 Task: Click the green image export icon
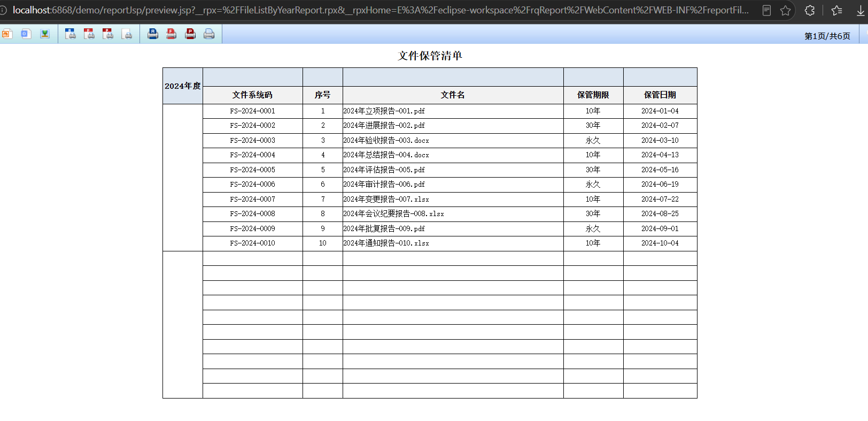tap(45, 34)
